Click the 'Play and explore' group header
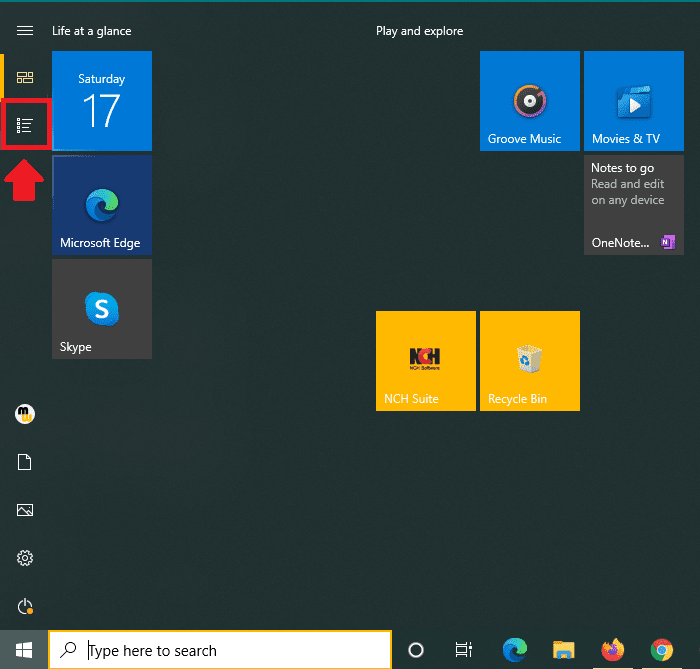Image resolution: width=700 pixels, height=669 pixels. pos(419,31)
